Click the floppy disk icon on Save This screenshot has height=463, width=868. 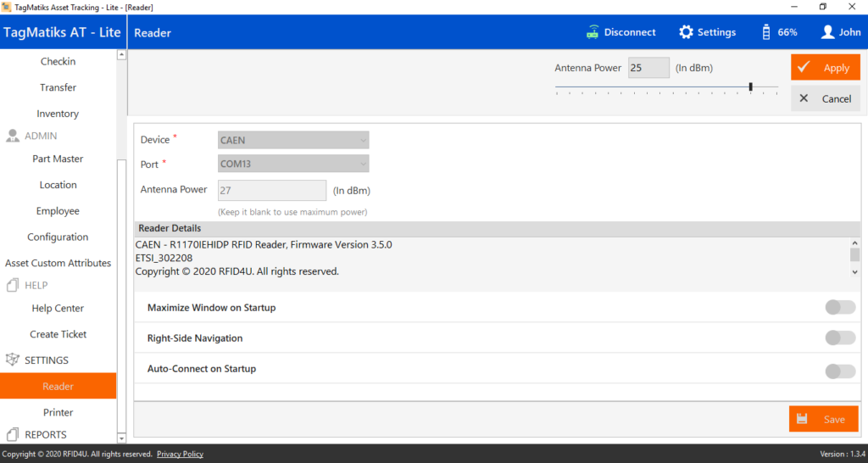point(802,419)
